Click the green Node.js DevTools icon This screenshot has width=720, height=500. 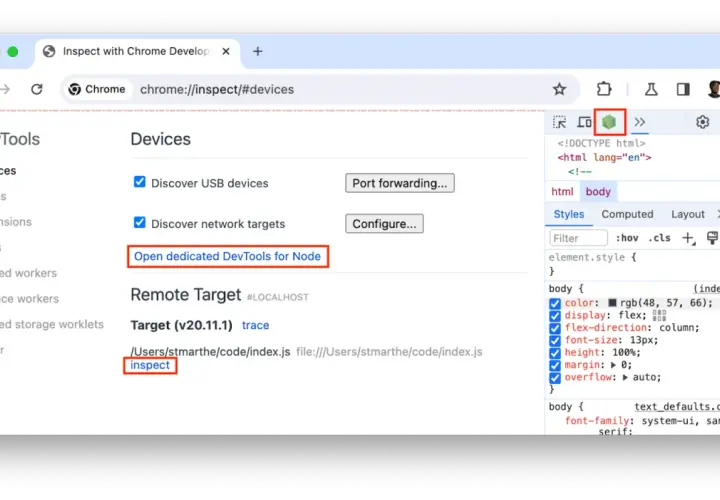(609, 122)
